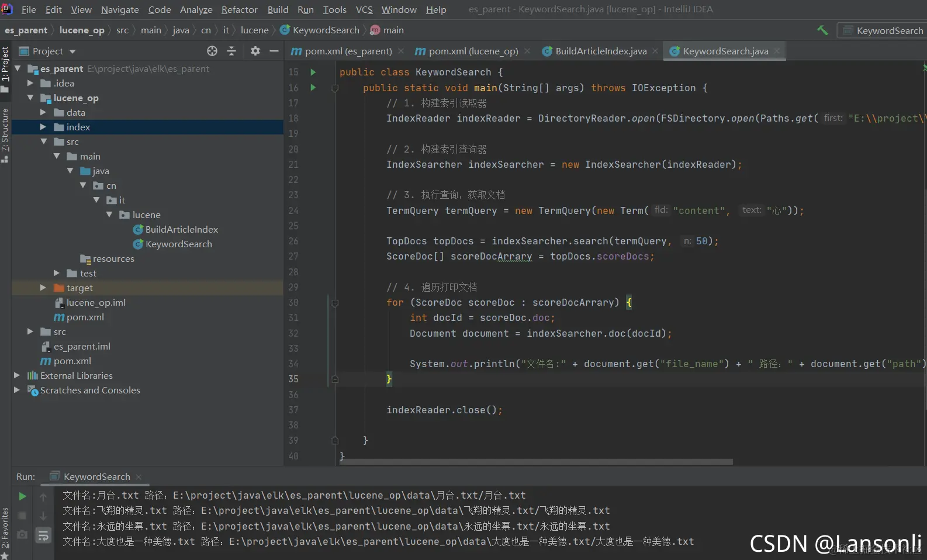The image size is (927, 560).
Task: Expand the target folder
Action: (x=43, y=288)
